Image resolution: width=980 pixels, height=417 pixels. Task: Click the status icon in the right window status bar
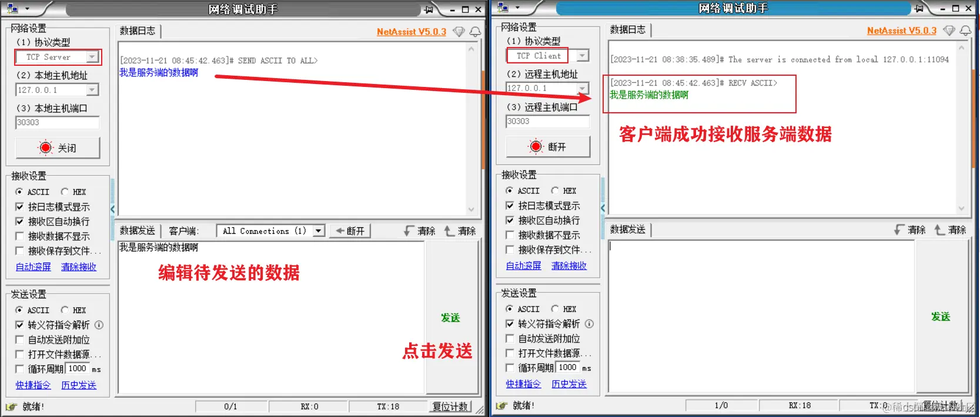tap(501, 405)
